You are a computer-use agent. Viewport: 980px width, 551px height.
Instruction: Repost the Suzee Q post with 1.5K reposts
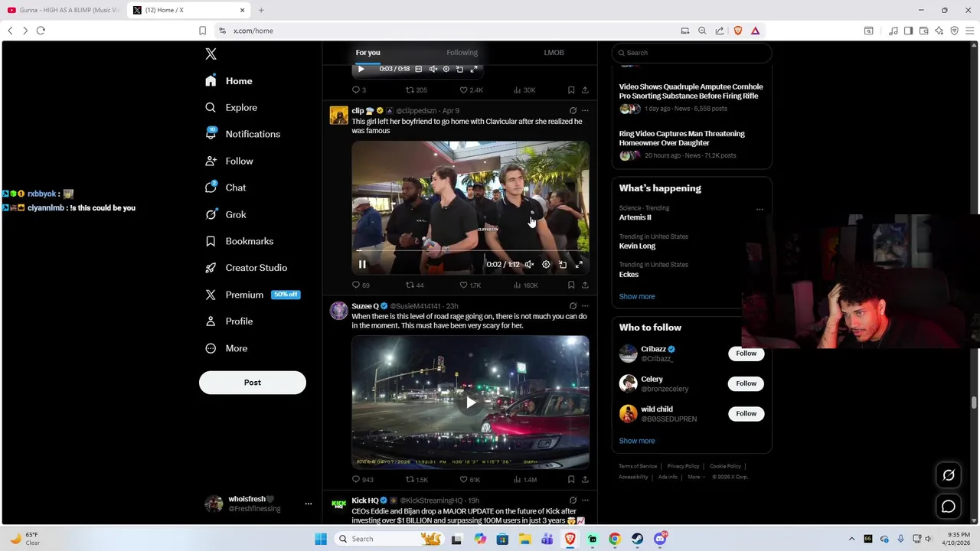click(416, 479)
